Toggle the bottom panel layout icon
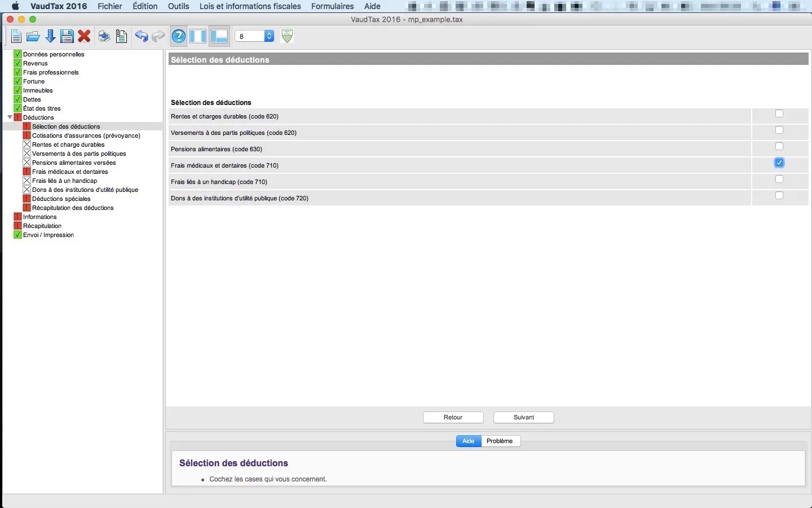Screen dimensions: 812x508 (x=219, y=37)
